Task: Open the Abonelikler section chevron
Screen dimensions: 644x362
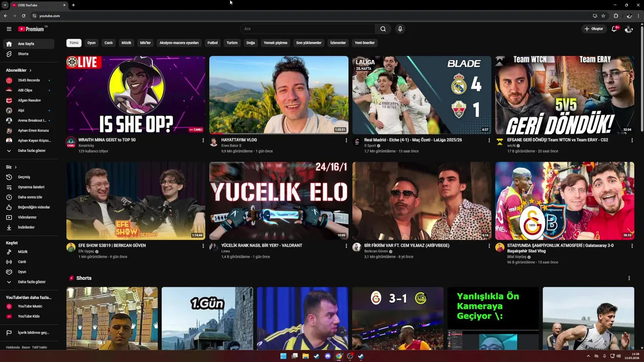Action: click(x=30, y=70)
